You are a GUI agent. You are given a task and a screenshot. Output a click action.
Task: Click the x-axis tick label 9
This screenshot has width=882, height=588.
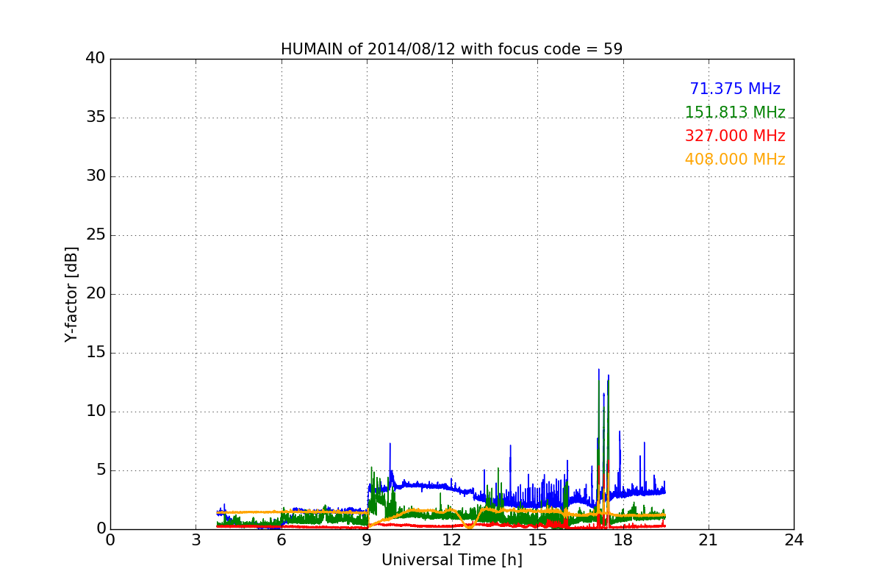pyautogui.click(x=367, y=540)
